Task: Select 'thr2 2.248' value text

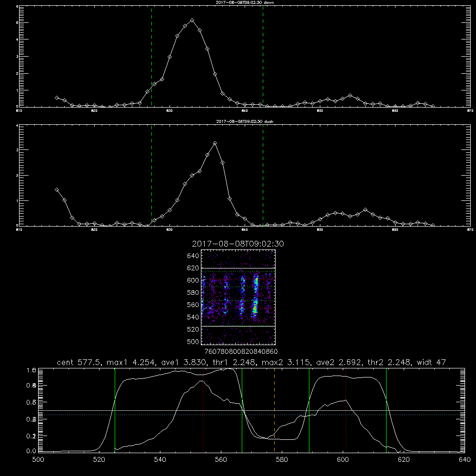Action: coord(389,362)
